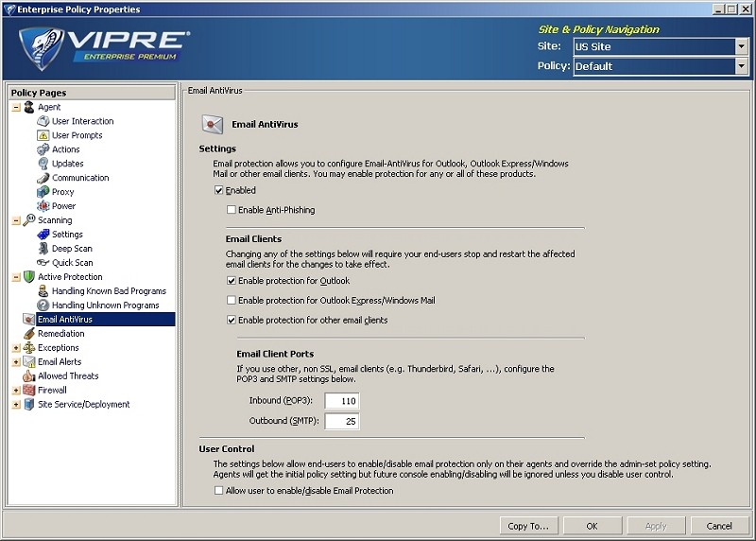Uncheck Enable protection for Outlook

click(x=232, y=281)
